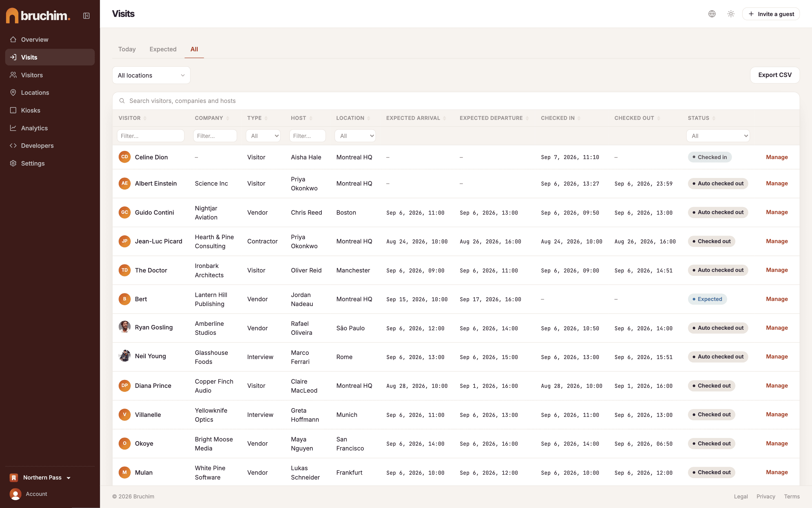Screen dimensions: 812x508
Task: Go to Locations in the sidebar
Action: pos(50,93)
